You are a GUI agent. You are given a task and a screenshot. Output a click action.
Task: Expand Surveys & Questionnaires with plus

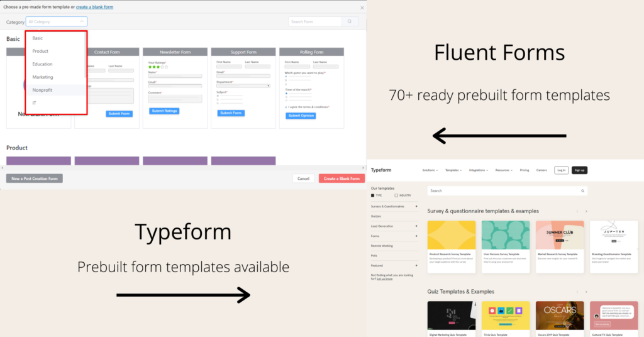pos(416,206)
